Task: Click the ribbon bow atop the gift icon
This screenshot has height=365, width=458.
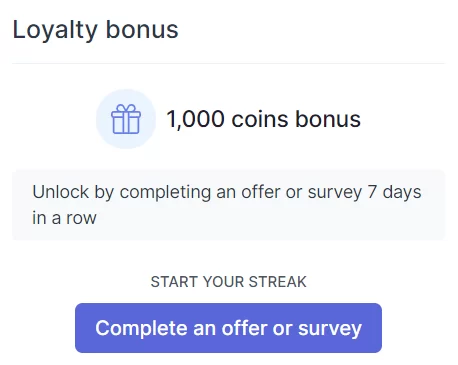Action: pos(126,108)
